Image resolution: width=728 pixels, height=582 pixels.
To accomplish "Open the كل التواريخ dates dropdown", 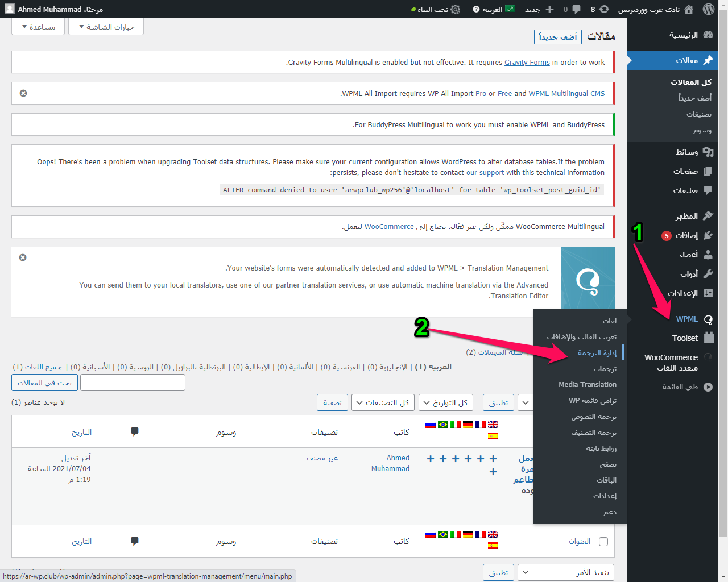I will click(x=445, y=402).
